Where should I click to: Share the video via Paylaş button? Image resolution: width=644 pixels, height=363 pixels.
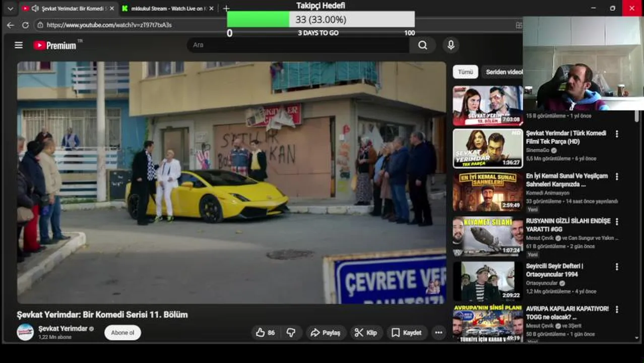[326, 333]
